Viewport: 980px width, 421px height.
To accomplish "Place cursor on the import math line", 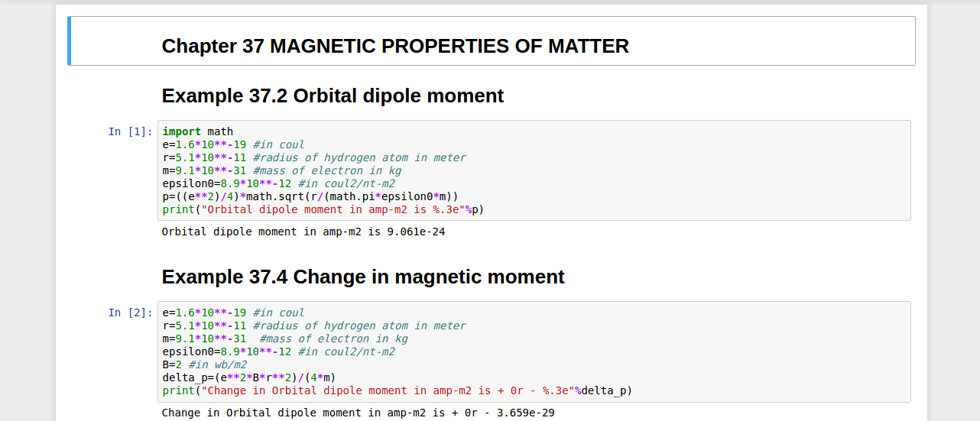I will click(x=197, y=131).
